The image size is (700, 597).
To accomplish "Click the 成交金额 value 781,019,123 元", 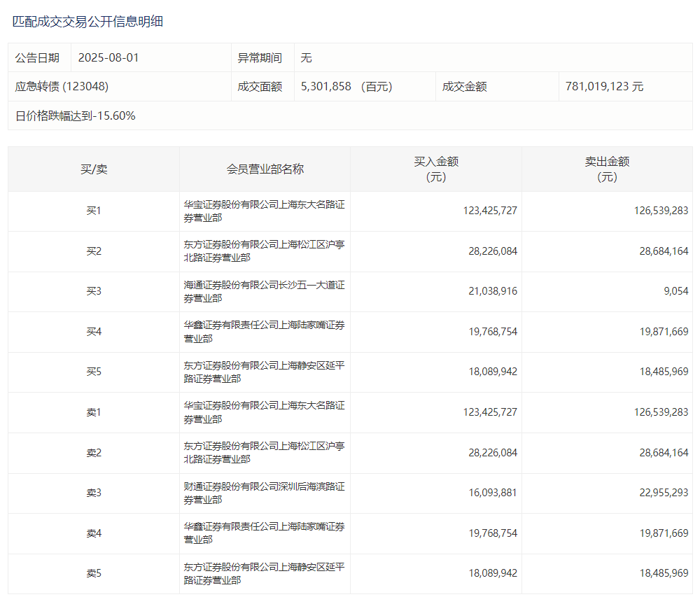I will (x=604, y=87).
